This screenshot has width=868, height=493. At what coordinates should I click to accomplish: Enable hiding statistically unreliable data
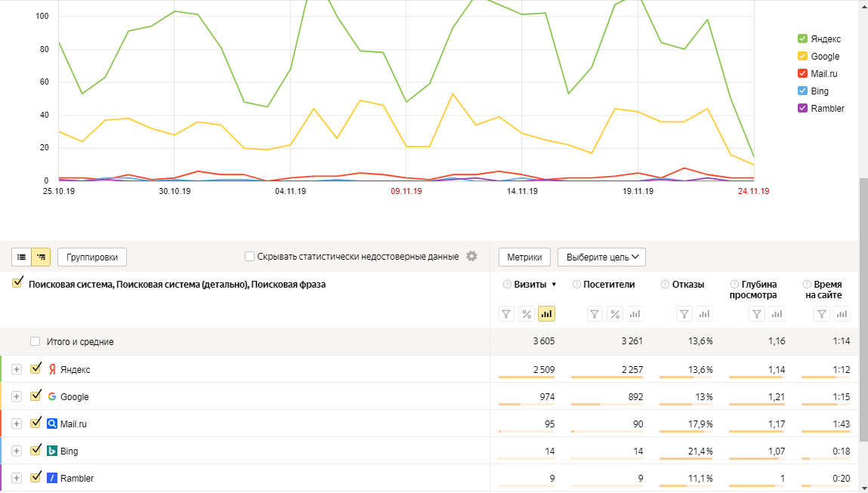tap(249, 257)
